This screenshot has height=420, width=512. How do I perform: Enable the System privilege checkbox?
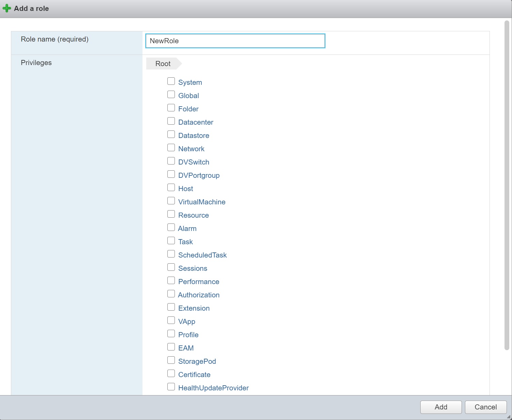(171, 81)
